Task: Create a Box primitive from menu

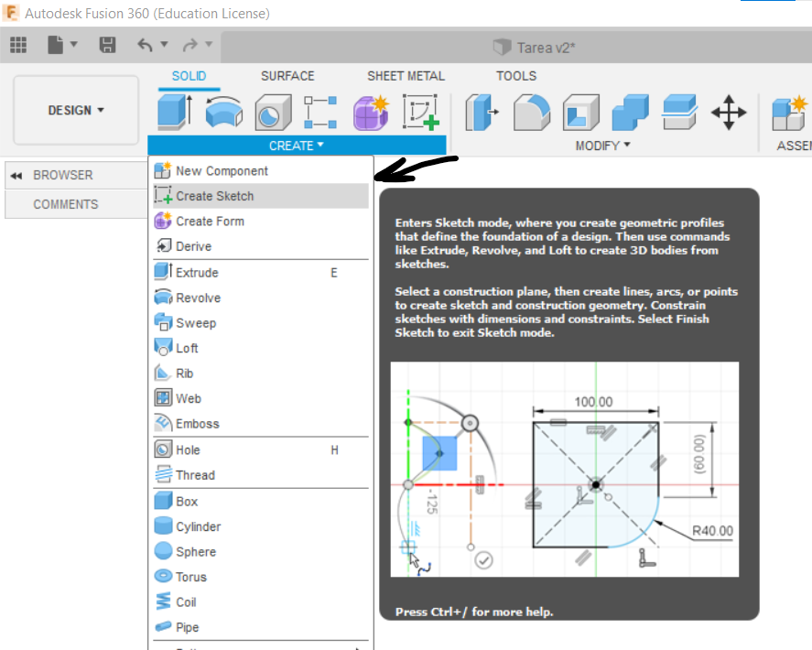Action: 261,502
